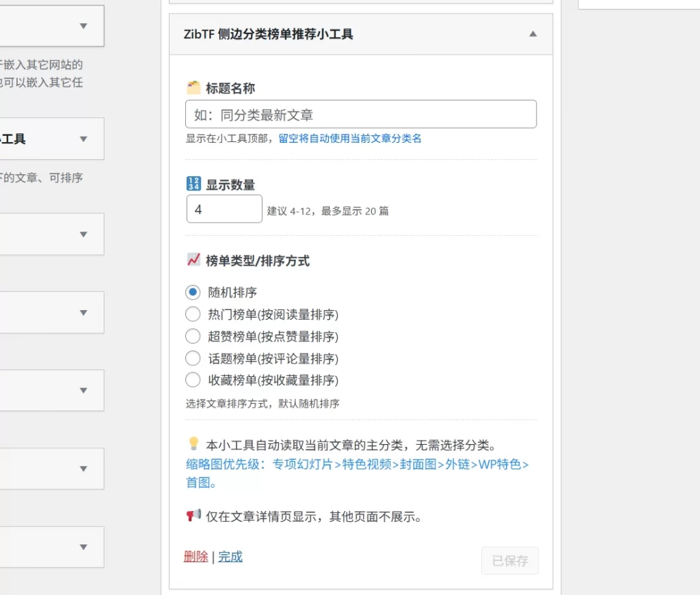Select 热门榜单 sorted by views

pos(192,314)
